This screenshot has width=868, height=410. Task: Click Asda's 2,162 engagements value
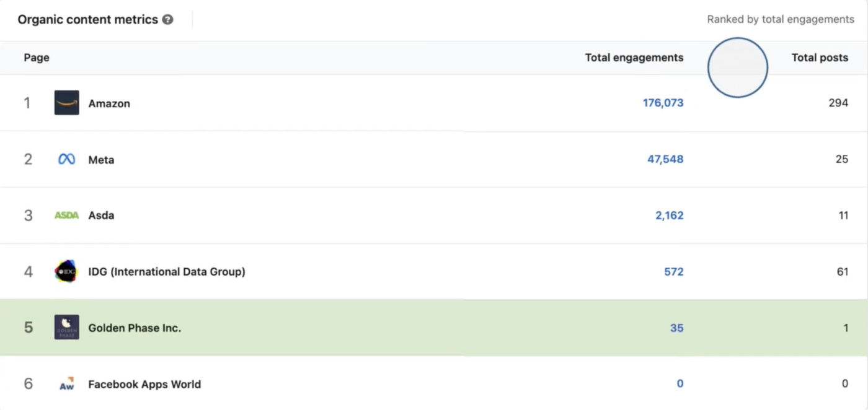point(670,215)
